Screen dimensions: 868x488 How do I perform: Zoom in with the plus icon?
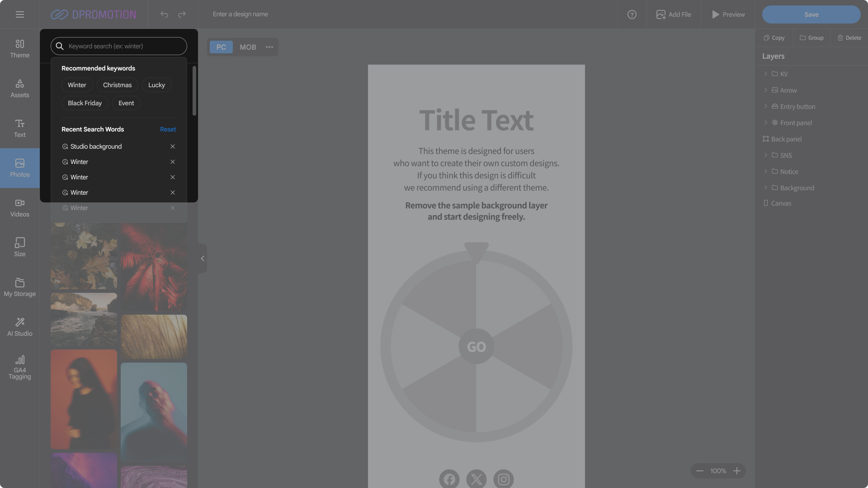click(737, 471)
